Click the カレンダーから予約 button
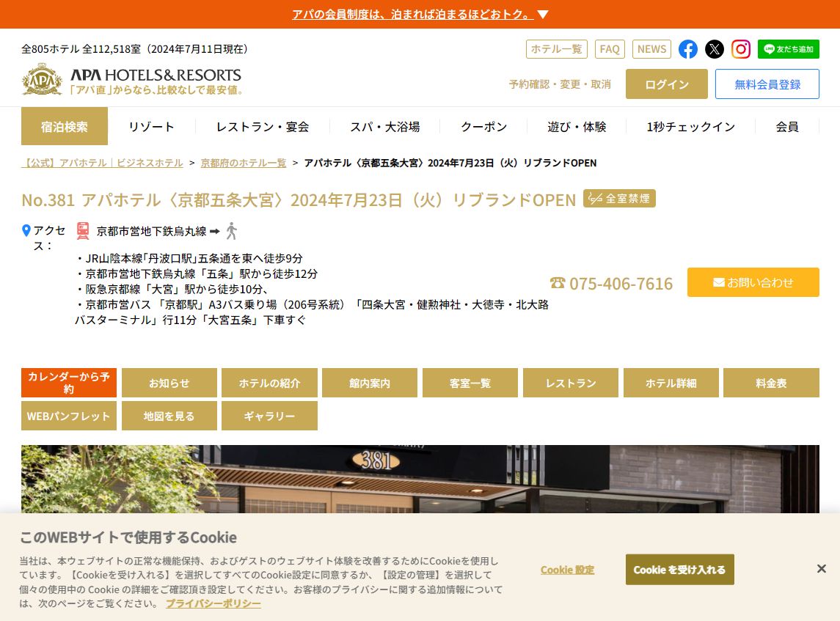The height and width of the screenshot is (621, 840). (x=69, y=383)
